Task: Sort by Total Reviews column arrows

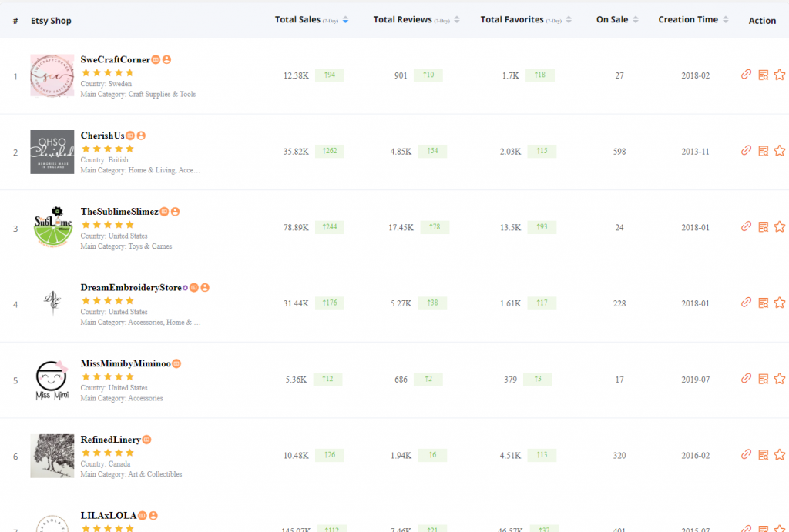Action: [x=457, y=20]
